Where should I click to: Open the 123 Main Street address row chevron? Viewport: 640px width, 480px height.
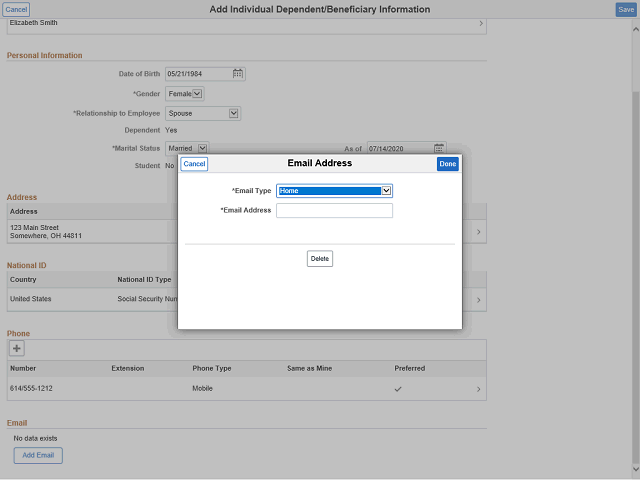[478, 232]
